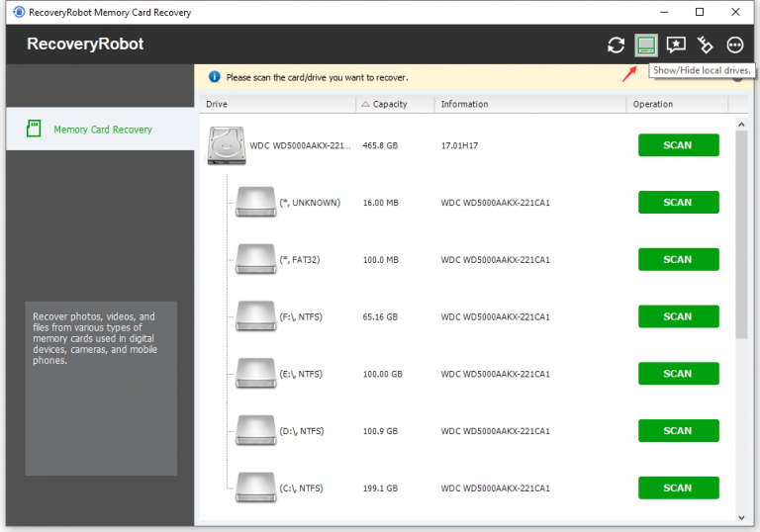Click the memory card icon in the sidebar
Screen dimensions: 760x532
tap(34, 129)
